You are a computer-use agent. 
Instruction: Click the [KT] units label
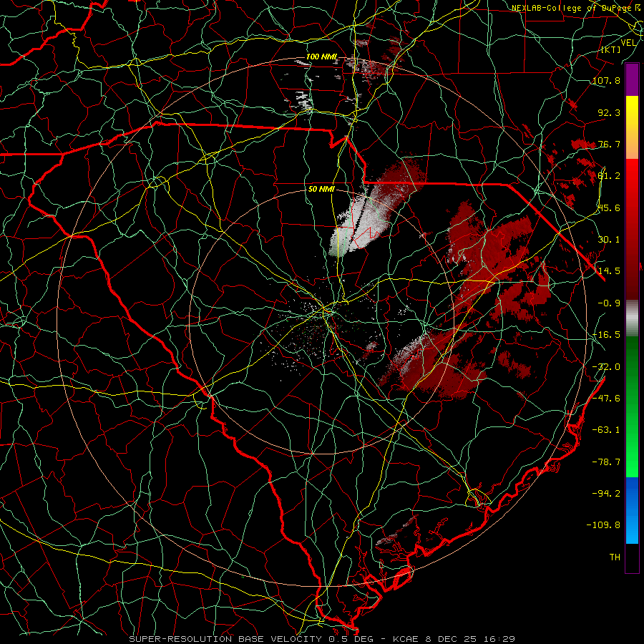click(611, 50)
